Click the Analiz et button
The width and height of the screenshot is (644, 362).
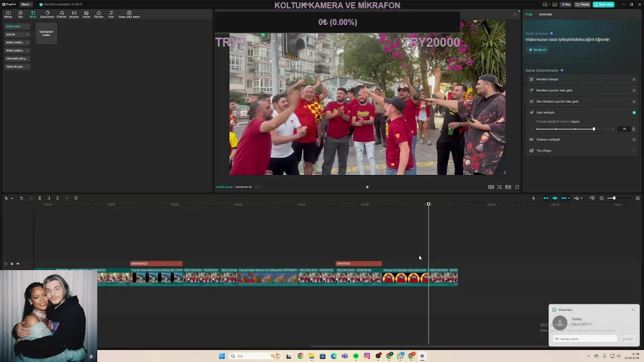coord(537,50)
